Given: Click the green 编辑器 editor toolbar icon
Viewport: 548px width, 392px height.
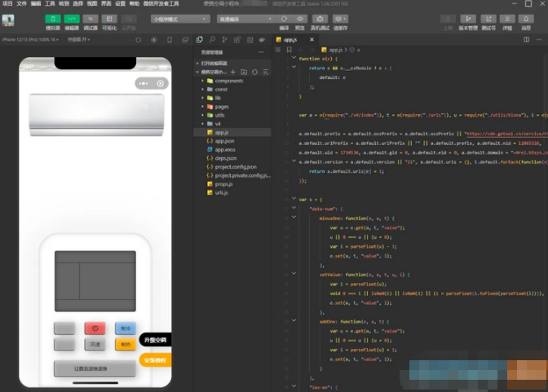Looking at the screenshot, I should 72,18.
